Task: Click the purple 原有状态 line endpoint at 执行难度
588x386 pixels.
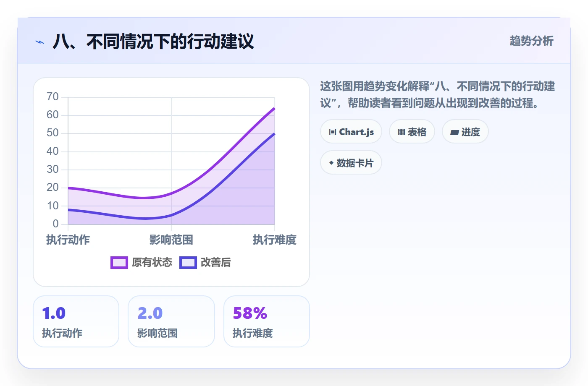Action: (275, 108)
